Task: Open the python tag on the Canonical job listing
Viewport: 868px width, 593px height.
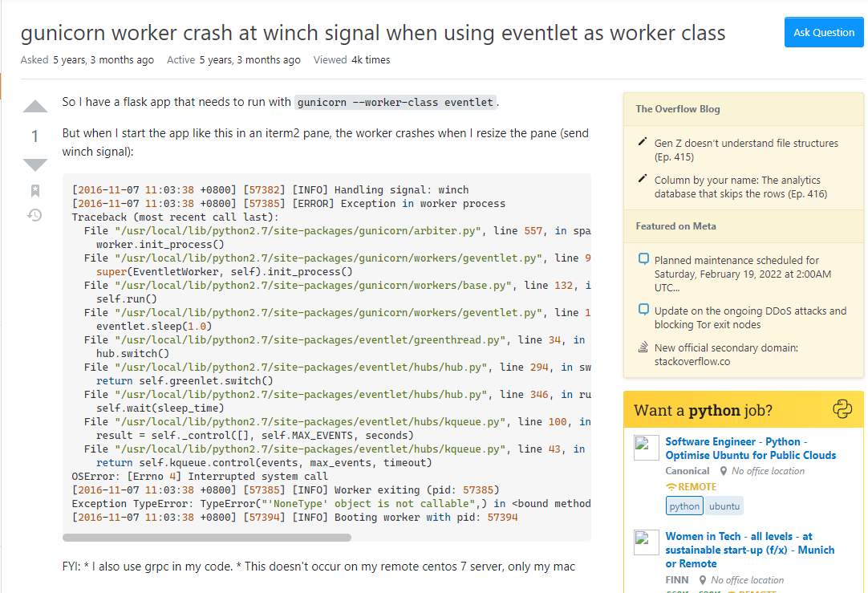Action: click(x=684, y=506)
